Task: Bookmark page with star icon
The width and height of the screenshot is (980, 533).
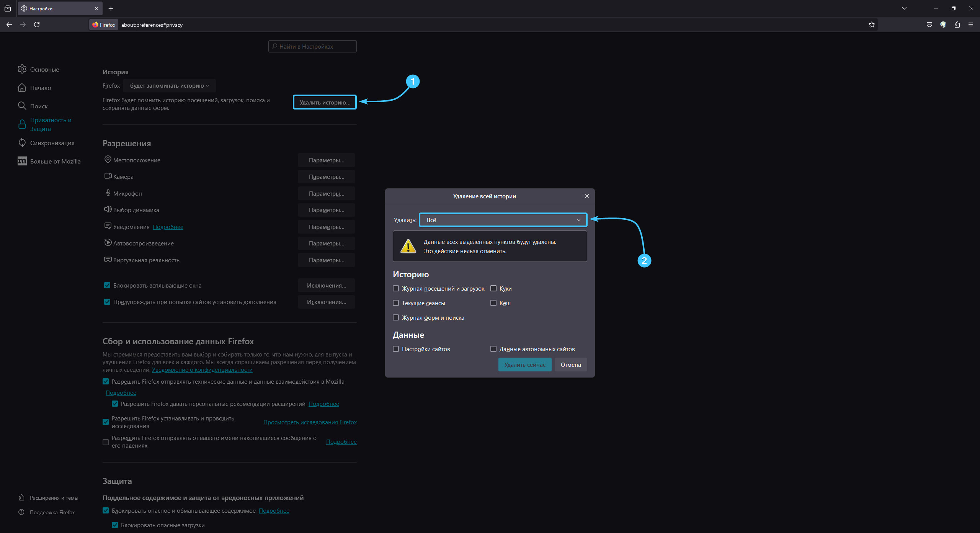Action: pos(872,25)
